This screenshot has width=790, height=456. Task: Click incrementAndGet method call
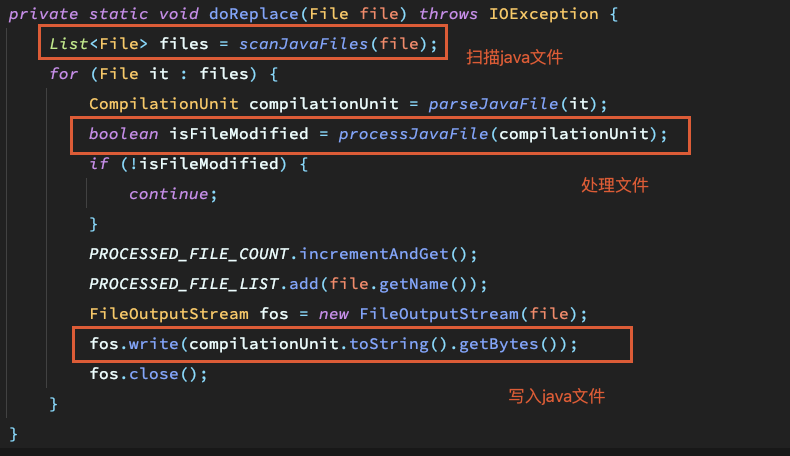[x=374, y=254]
